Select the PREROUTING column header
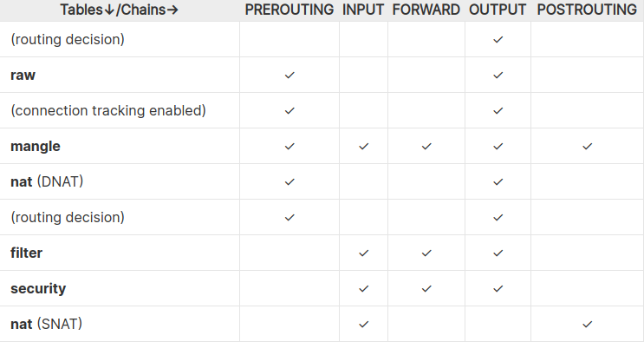Screen dimensions: 644x342 pos(289,10)
